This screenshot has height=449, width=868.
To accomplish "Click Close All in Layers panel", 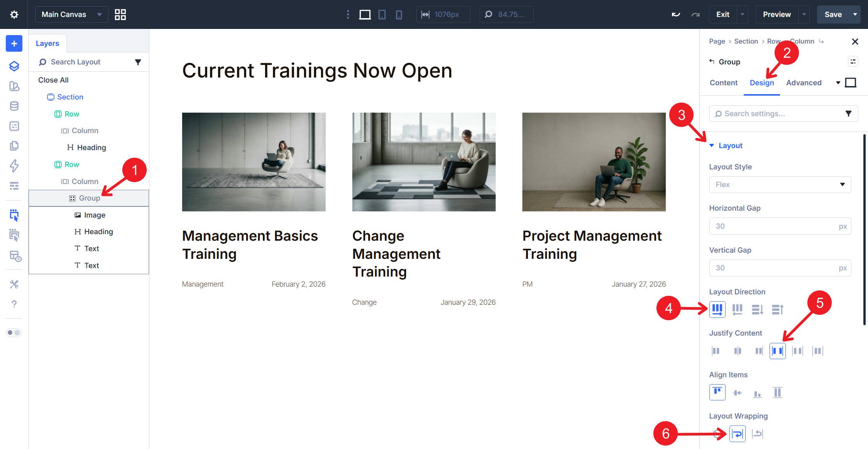I will point(53,80).
